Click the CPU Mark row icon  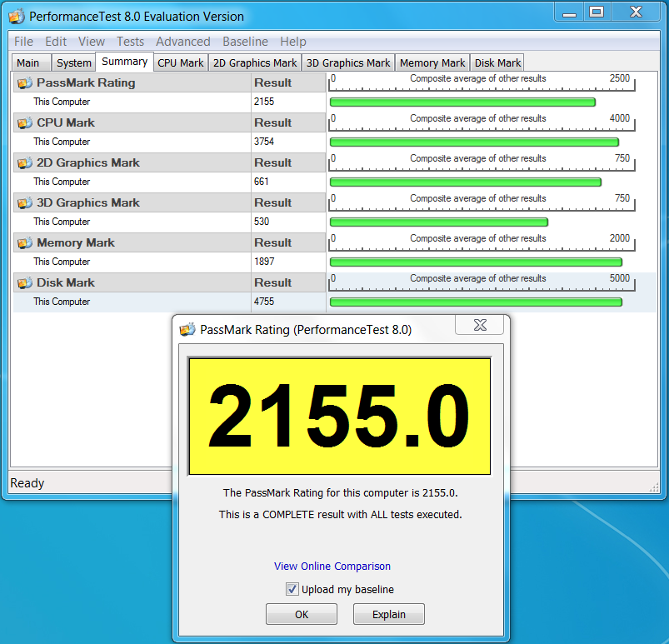[25, 123]
